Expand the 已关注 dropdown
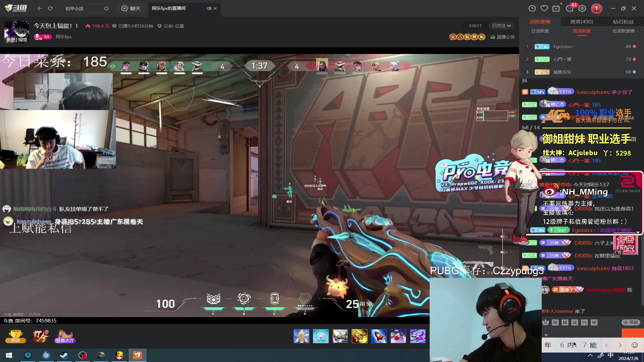Screen dimensions: 644x362 501,26
